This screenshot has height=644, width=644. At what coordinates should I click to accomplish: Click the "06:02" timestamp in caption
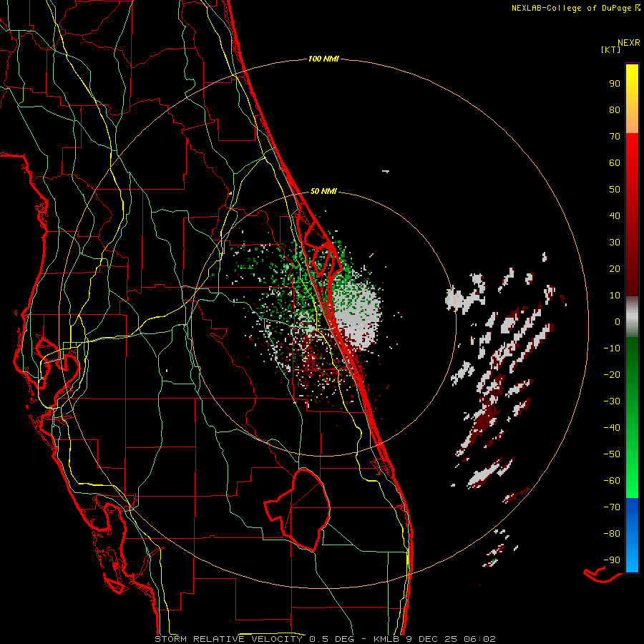coord(479,639)
